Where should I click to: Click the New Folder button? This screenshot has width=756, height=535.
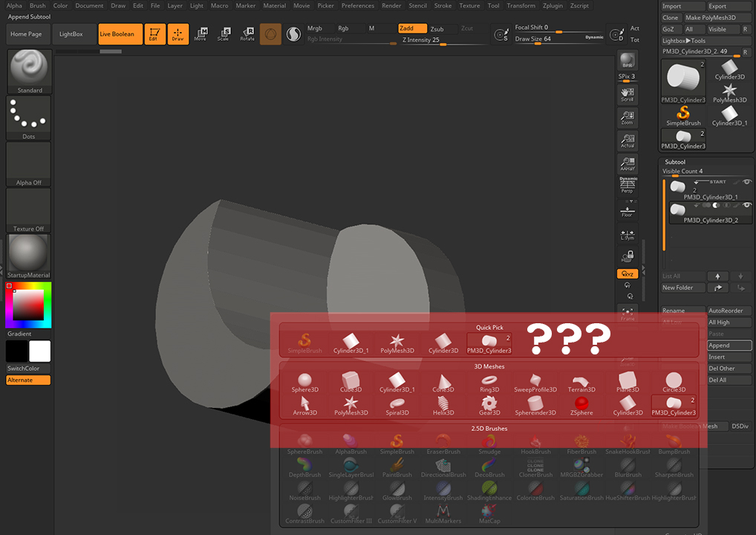click(682, 288)
